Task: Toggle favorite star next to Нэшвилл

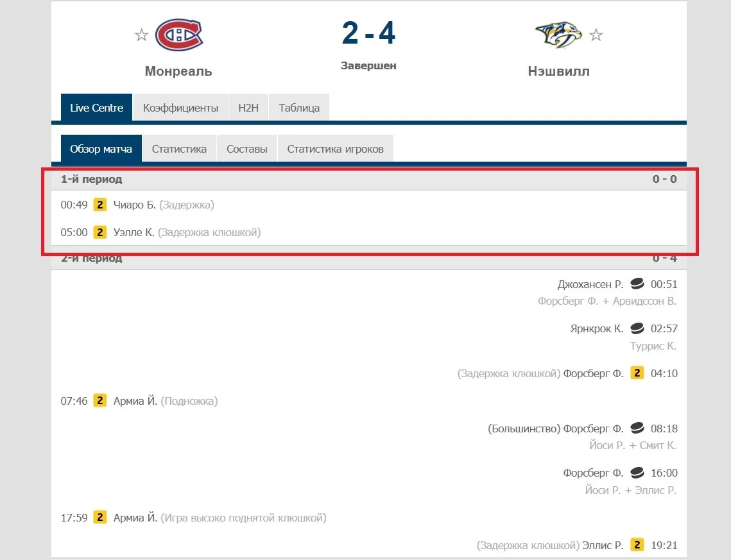Action: pos(596,35)
